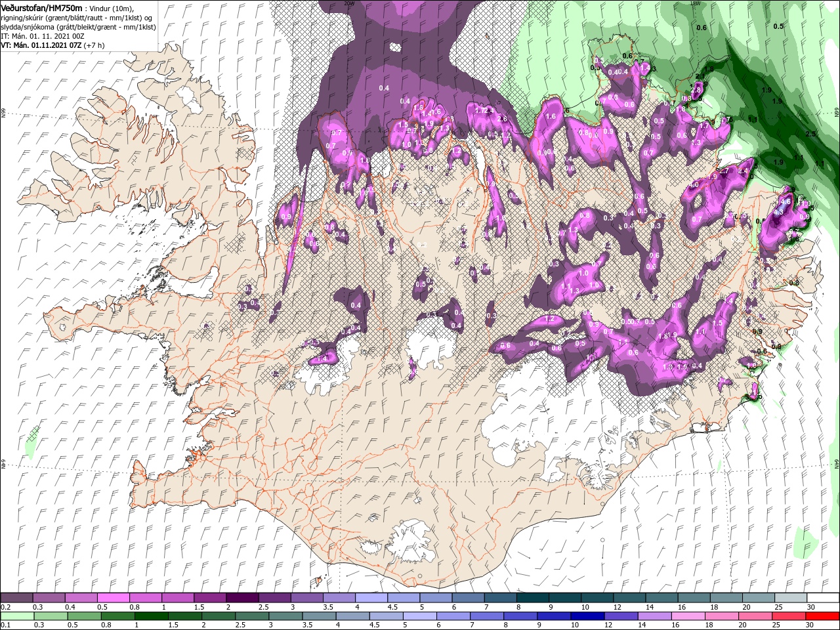Screen dimensions: 840x630
Task: Pick the upper legend teal swatch starting at 14
Action: [661, 598]
